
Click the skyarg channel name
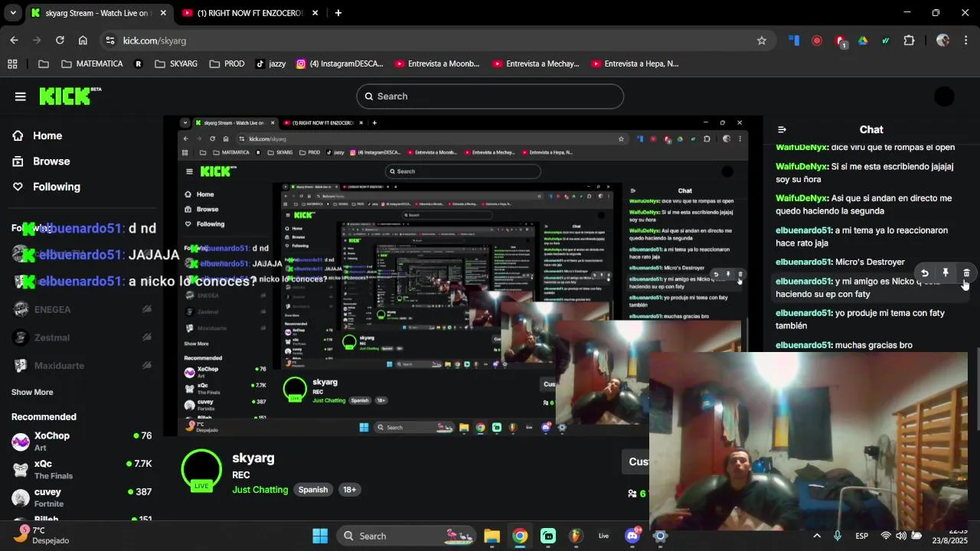coord(253,458)
